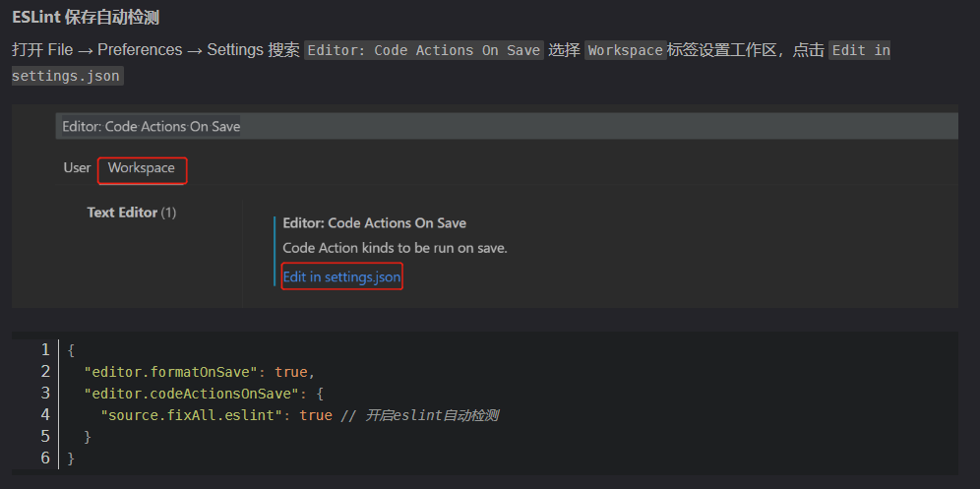This screenshot has height=489, width=980.
Task: Click 'Code Action kinds to be run on save.' description
Action: (x=395, y=248)
